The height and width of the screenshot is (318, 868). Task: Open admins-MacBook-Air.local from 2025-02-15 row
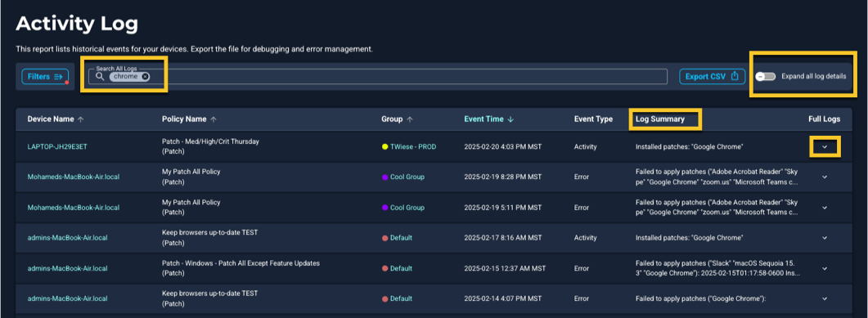[68, 268]
